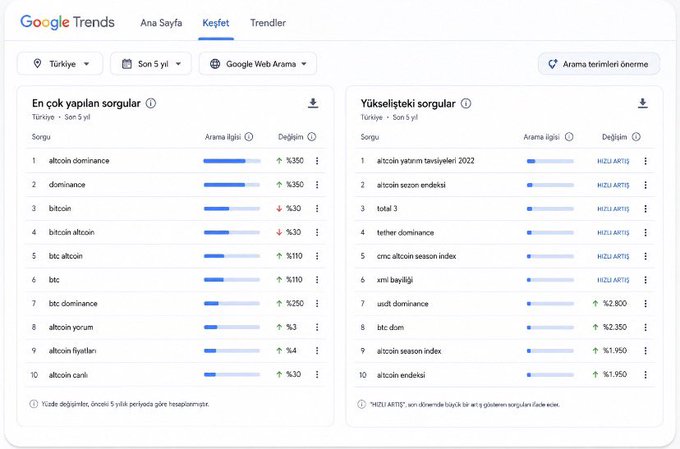The height and width of the screenshot is (449, 680).
Task: Open more options for btc altcoin row
Action: 317,256
